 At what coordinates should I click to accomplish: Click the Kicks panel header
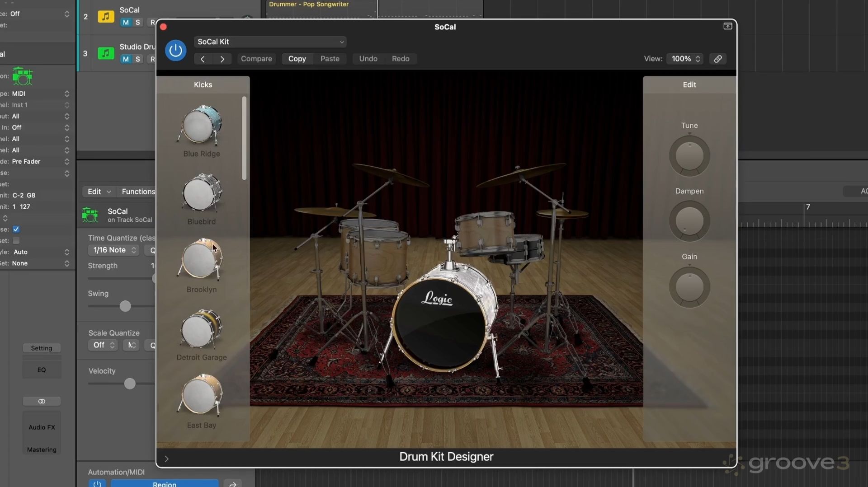pyautogui.click(x=203, y=84)
